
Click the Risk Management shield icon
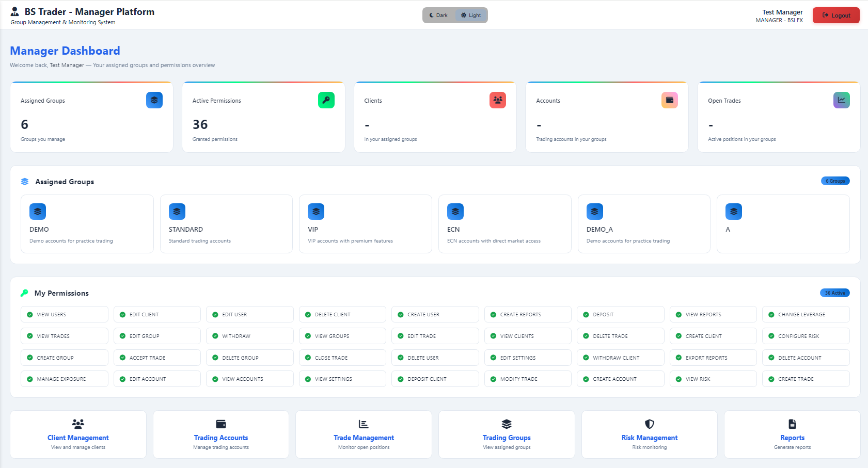pyautogui.click(x=650, y=424)
